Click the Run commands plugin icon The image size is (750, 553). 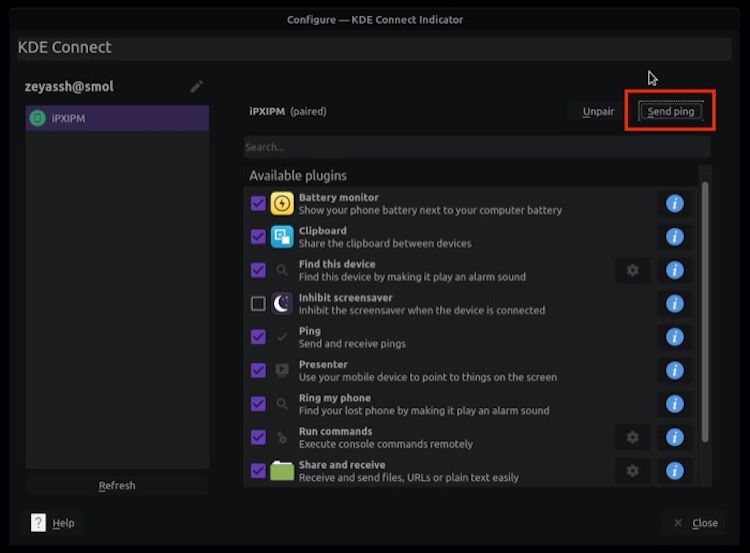coord(282,437)
